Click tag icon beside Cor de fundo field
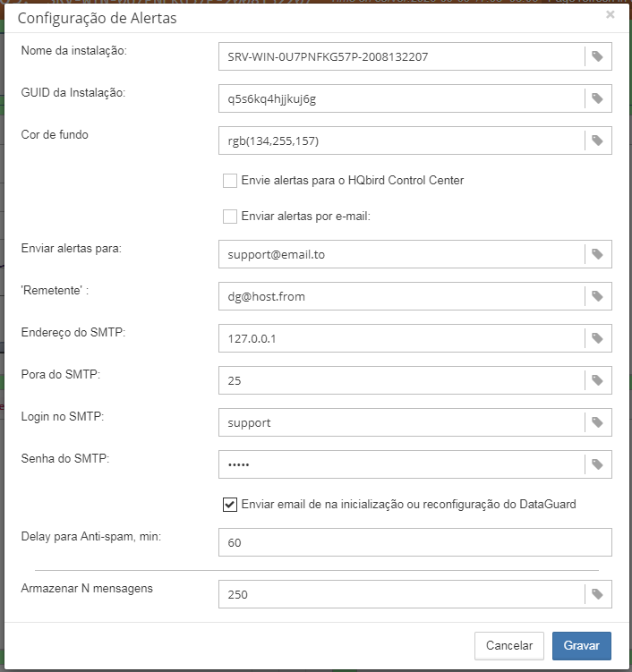The width and height of the screenshot is (632, 672). pos(597,140)
